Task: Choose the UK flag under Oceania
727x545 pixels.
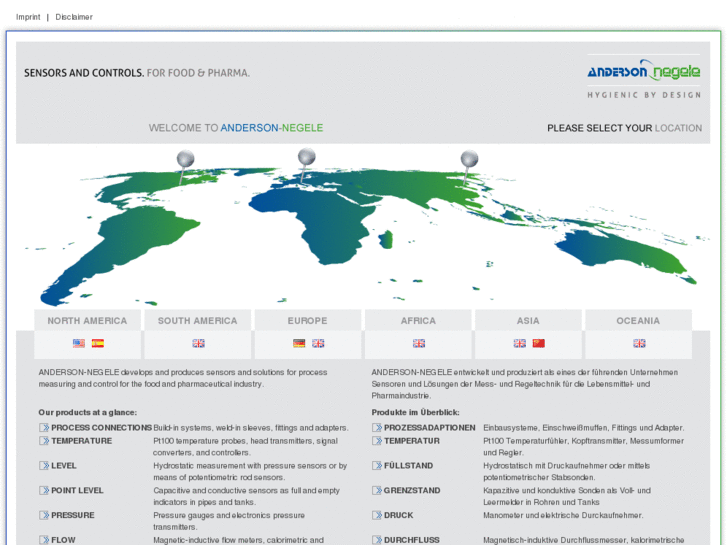Action: (639, 343)
